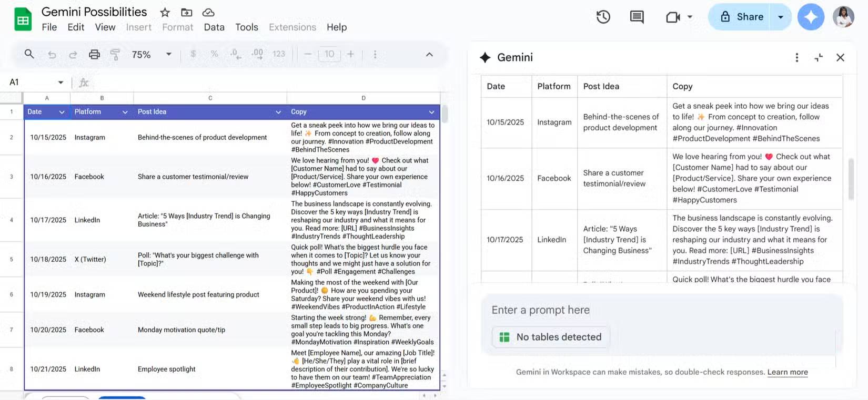
Task: Click the formula fx icon
Action: (x=84, y=83)
